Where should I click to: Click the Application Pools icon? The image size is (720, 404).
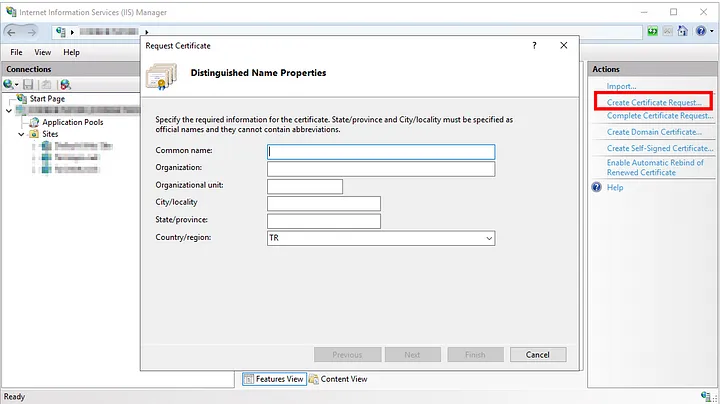coord(34,122)
